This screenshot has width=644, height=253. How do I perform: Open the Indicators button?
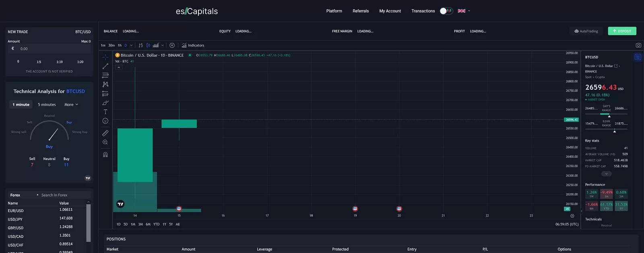[193, 45]
